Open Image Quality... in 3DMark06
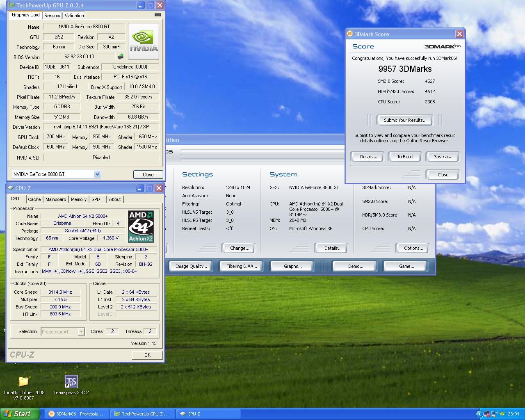Image resolution: width=525 pixels, height=420 pixels. (191, 266)
